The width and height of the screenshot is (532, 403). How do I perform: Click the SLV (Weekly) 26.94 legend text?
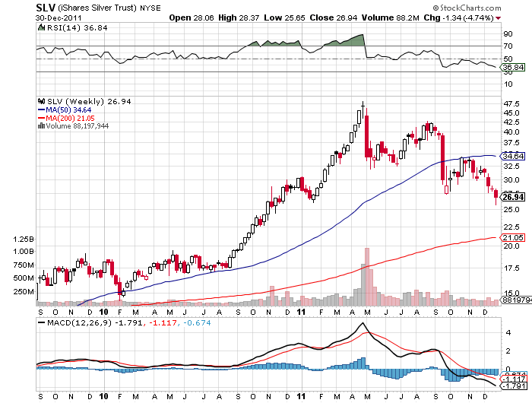click(x=89, y=102)
